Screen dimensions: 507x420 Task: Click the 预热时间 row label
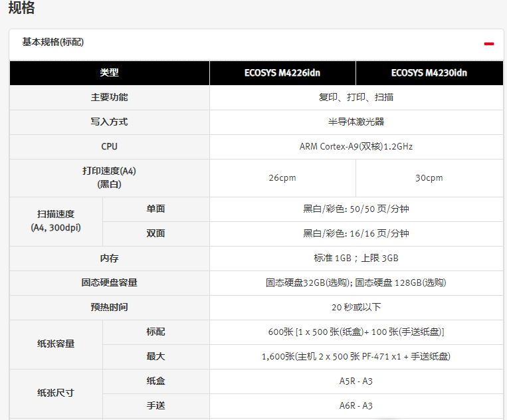[109, 307]
